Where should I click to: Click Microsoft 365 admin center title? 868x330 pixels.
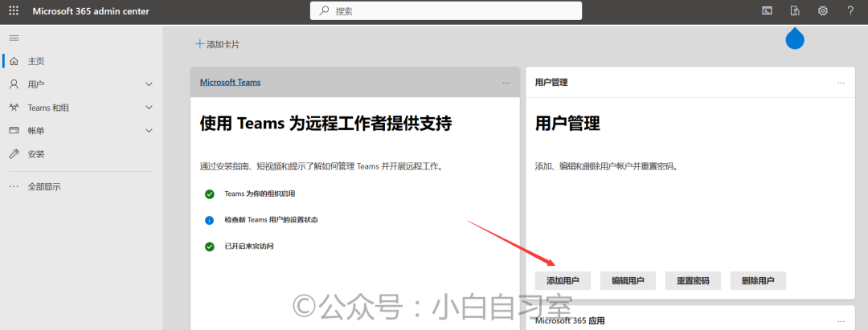point(91,11)
